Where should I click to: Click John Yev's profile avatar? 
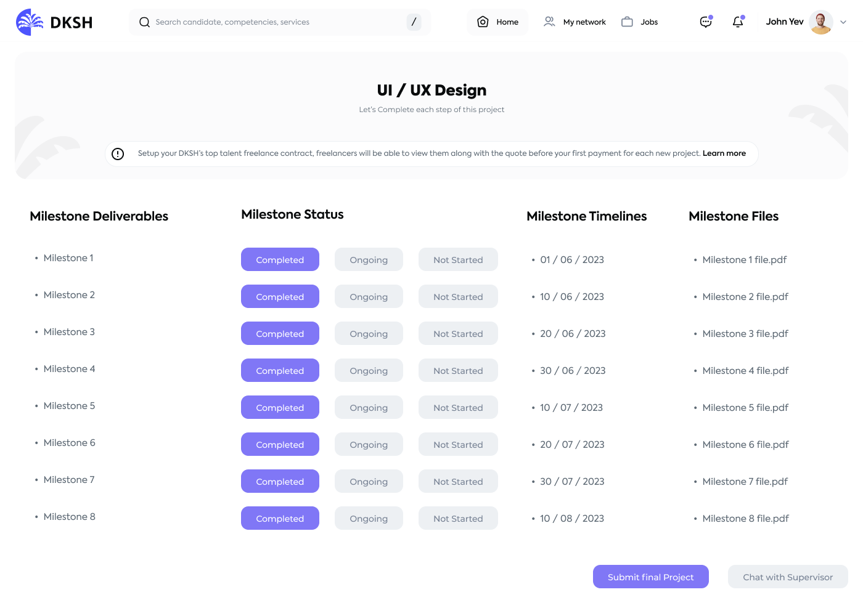click(821, 22)
